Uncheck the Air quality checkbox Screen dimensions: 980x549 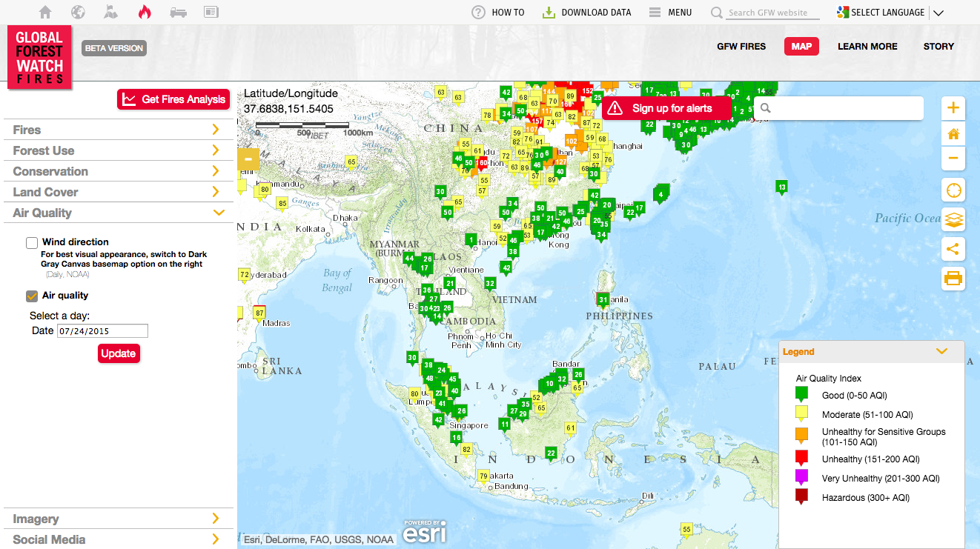(x=32, y=296)
